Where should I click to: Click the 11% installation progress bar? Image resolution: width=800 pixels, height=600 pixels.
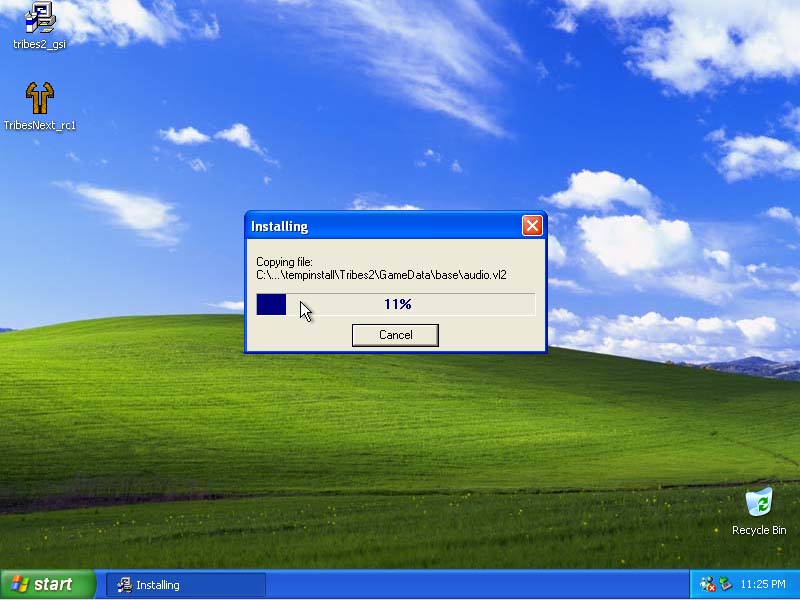pyautogui.click(x=395, y=305)
